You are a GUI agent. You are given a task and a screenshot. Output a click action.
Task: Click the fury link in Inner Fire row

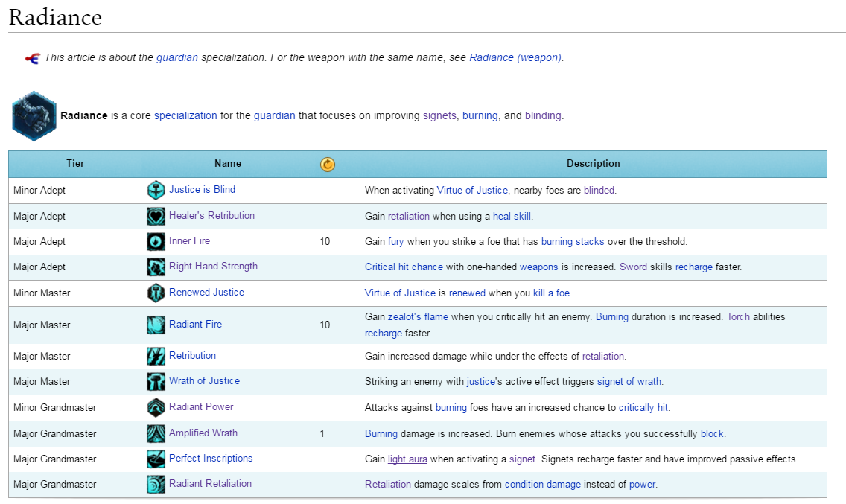(395, 241)
